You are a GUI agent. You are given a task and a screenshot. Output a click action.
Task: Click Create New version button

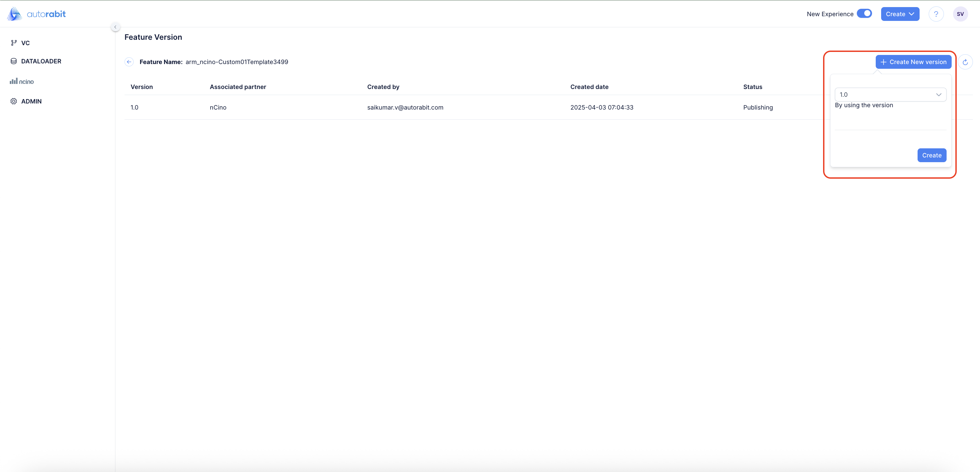click(913, 62)
